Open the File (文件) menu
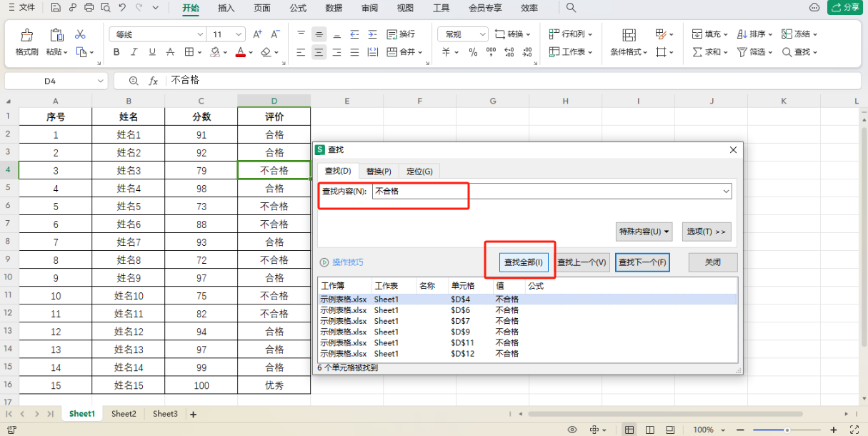868x436 pixels. point(21,8)
